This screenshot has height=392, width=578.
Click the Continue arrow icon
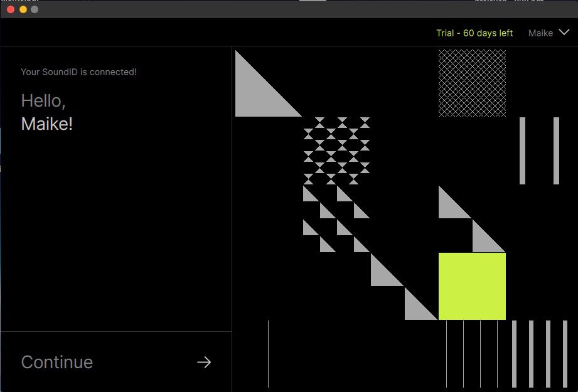tap(204, 363)
